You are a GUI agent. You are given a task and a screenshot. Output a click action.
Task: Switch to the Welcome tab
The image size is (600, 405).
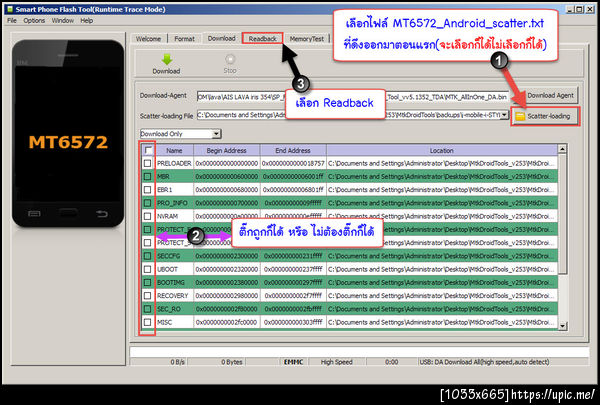click(148, 39)
